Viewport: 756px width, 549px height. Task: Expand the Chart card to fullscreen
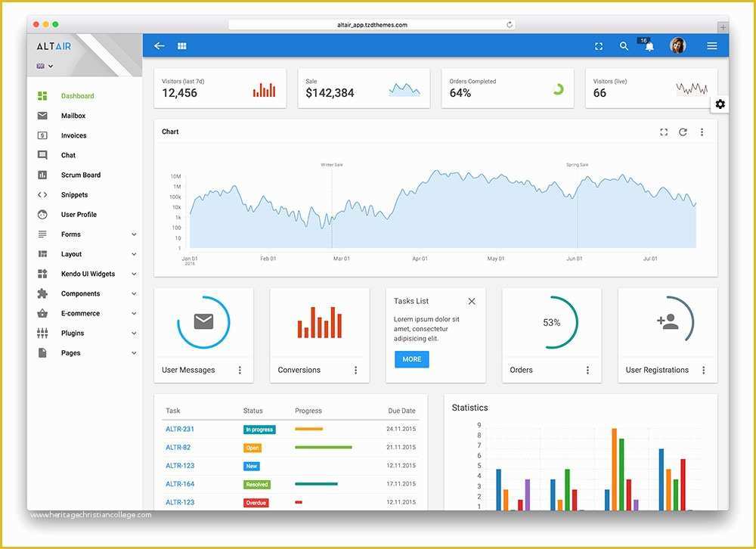click(x=664, y=132)
